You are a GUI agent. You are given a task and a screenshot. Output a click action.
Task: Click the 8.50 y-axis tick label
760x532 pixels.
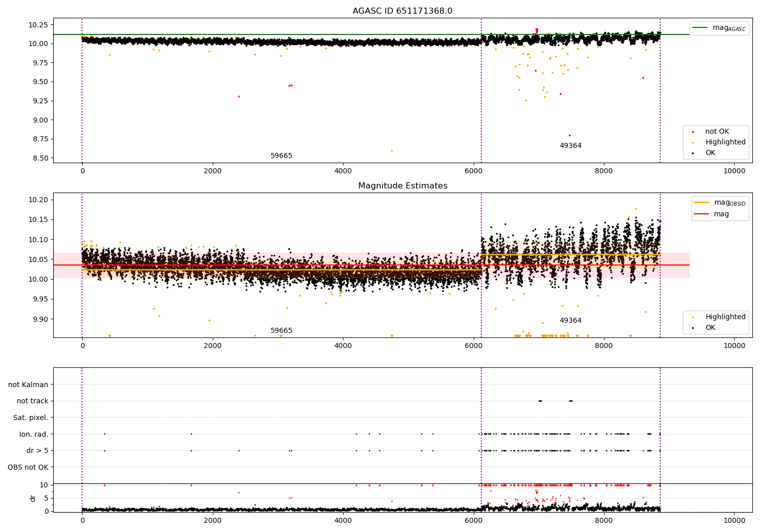[40, 158]
